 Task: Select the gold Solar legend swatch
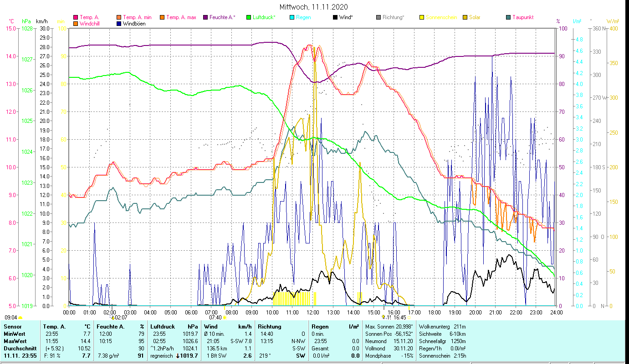point(465,17)
